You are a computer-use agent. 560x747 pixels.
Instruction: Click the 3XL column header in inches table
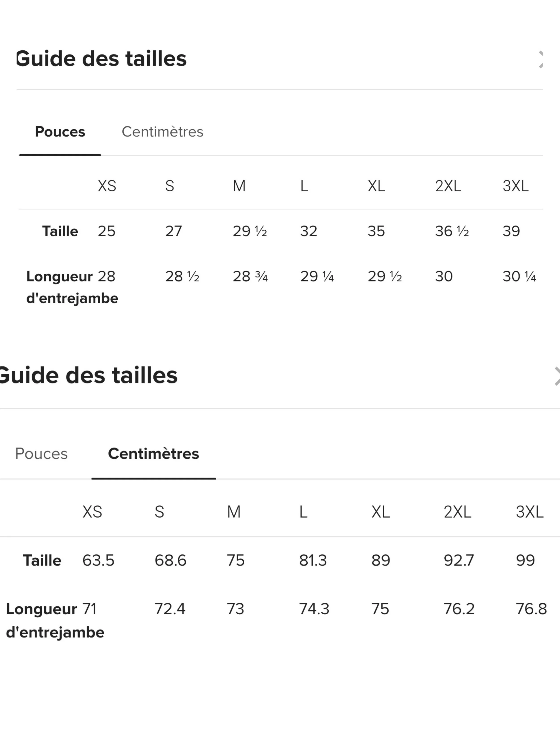(515, 186)
